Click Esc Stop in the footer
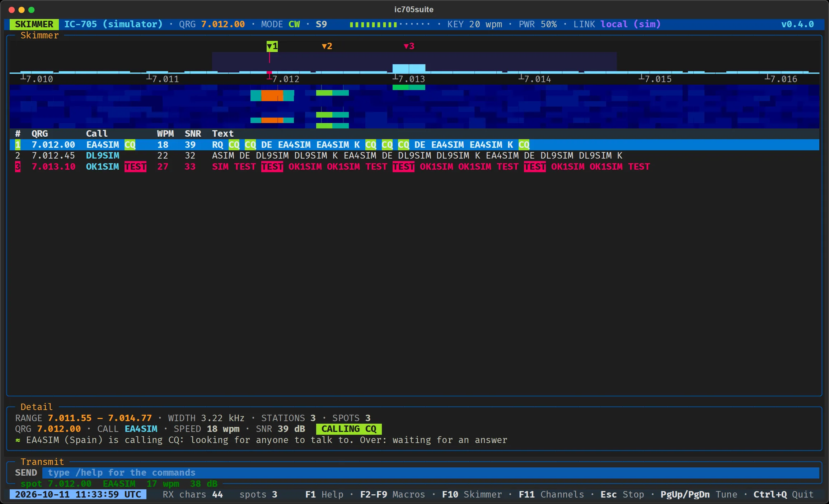This screenshot has height=504, width=829. (x=623, y=494)
